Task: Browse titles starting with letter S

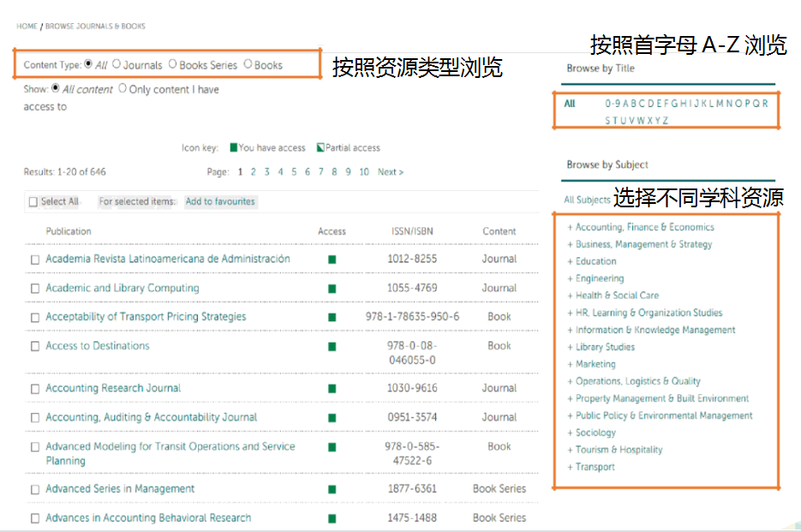Action: tap(608, 121)
